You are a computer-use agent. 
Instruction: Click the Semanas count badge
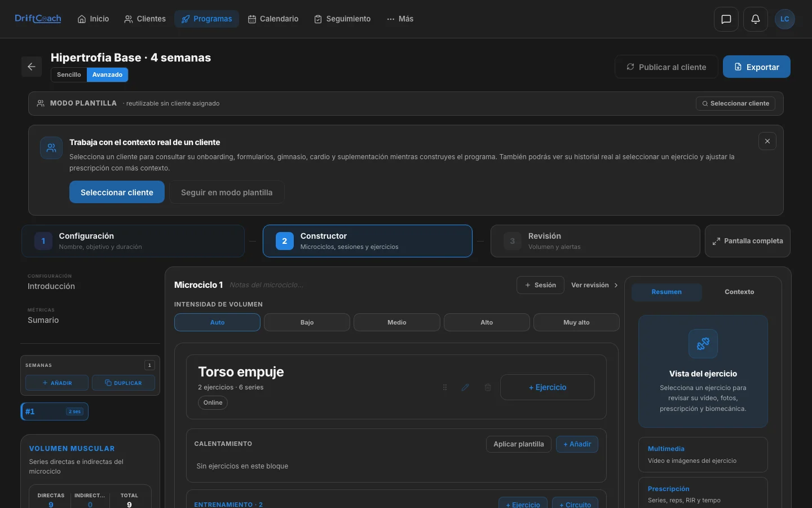[x=149, y=365]
